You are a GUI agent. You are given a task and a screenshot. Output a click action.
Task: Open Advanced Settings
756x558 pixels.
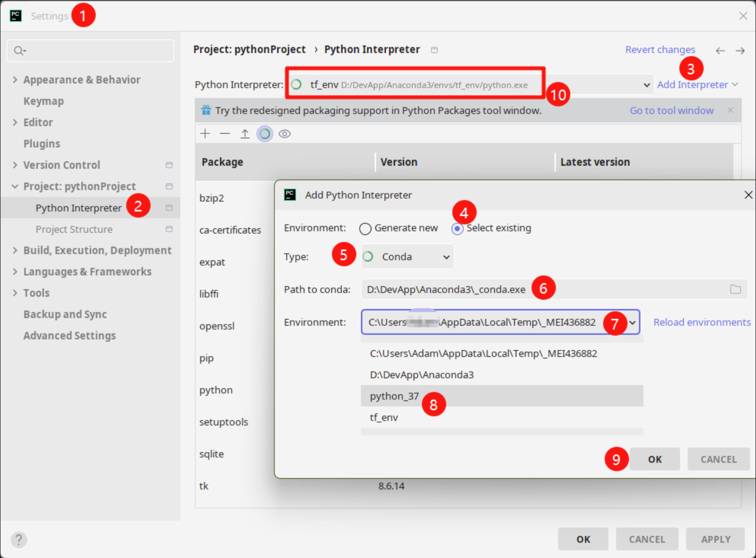click(70, 336)
